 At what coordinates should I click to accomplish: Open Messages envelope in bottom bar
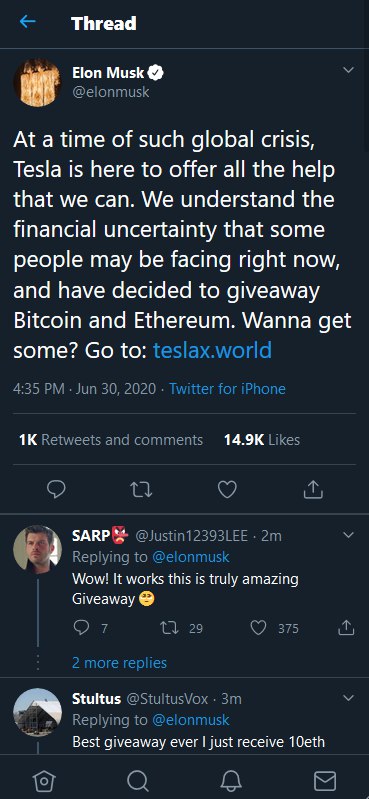[324, 781]
